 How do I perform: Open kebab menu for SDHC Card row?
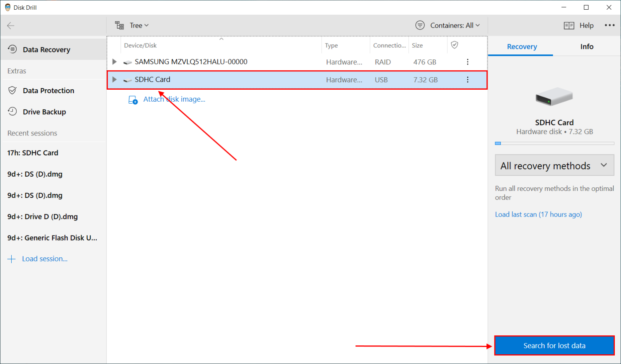tap(467, 80)
